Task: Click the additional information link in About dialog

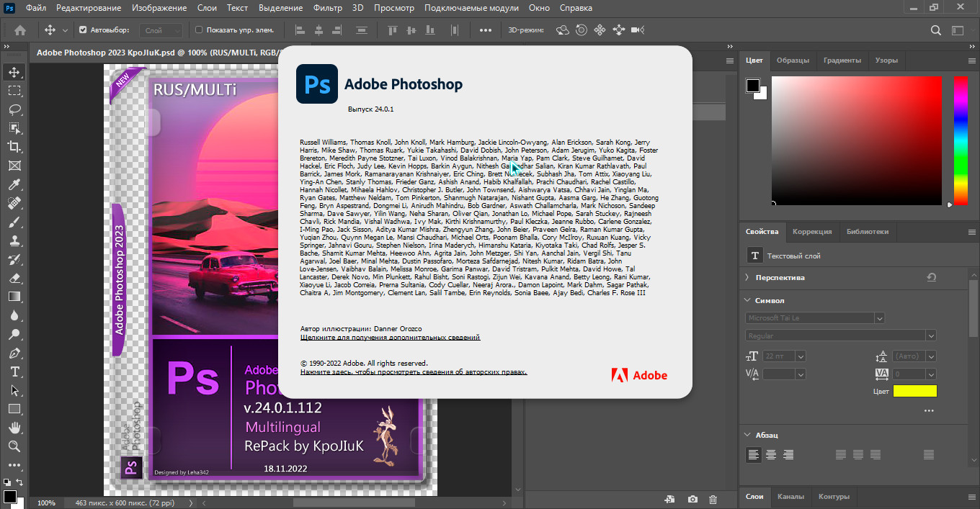Action: click(x=390, y=337)
